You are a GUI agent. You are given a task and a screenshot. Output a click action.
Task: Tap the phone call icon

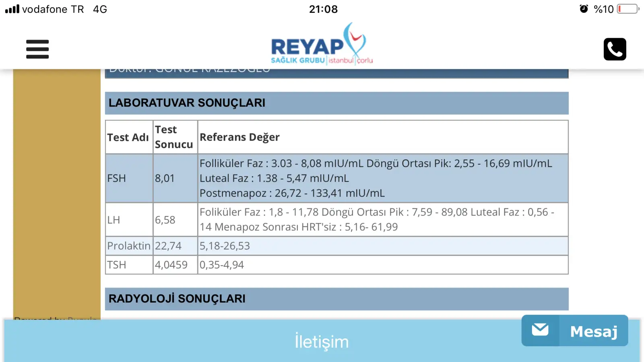(615, 49)
